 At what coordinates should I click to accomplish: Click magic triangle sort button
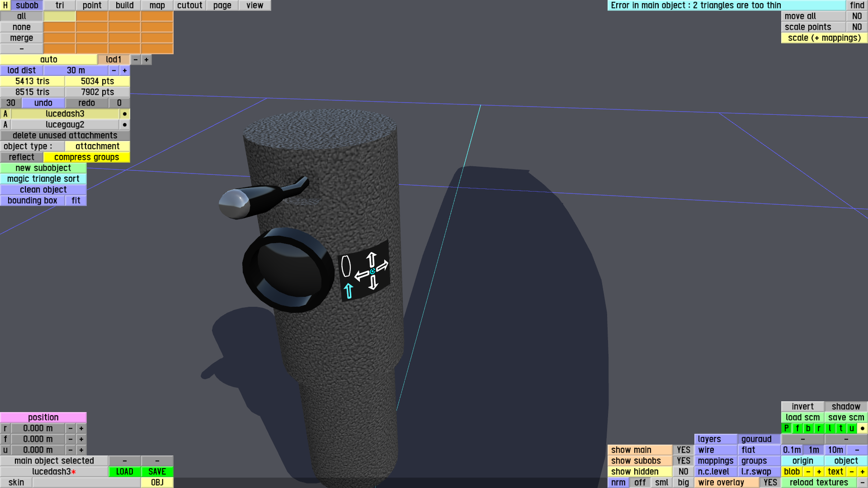point(43,179)
